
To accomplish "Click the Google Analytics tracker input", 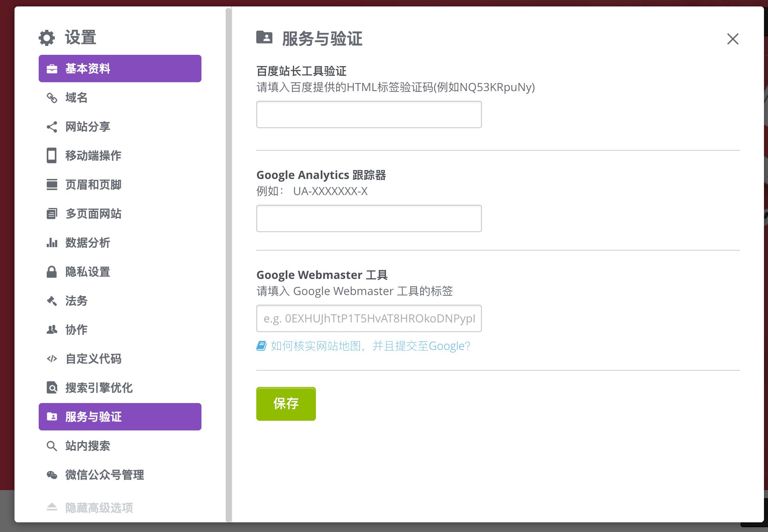I will (x=369, y=218).
